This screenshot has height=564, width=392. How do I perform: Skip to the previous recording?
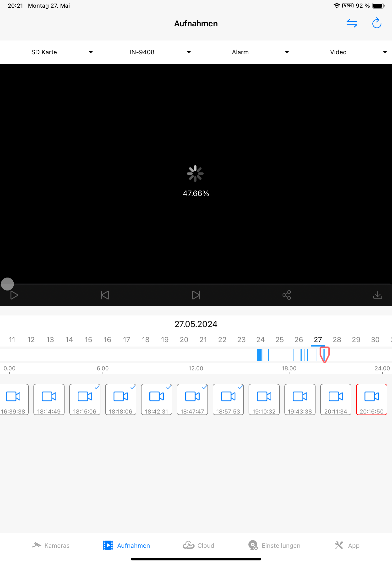click(105, 295)
